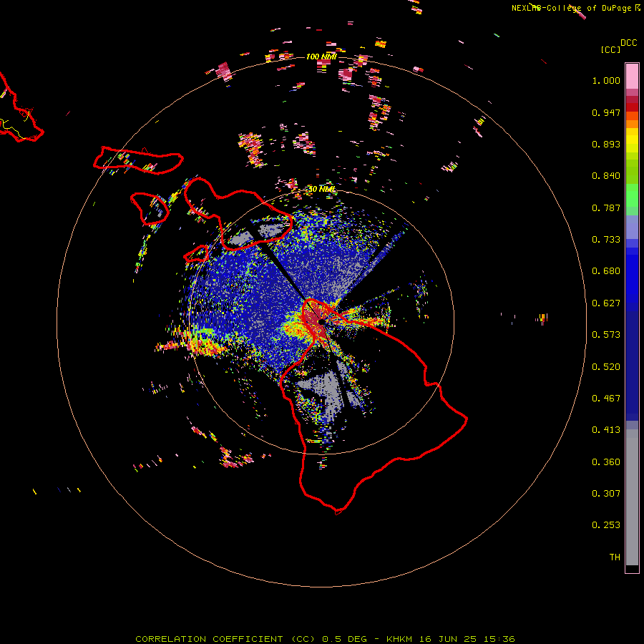Image resolution: width=644 pixels, height=644 pixels.
Task: Pick the gray low-value color bar segment
Action: point(632,497)
